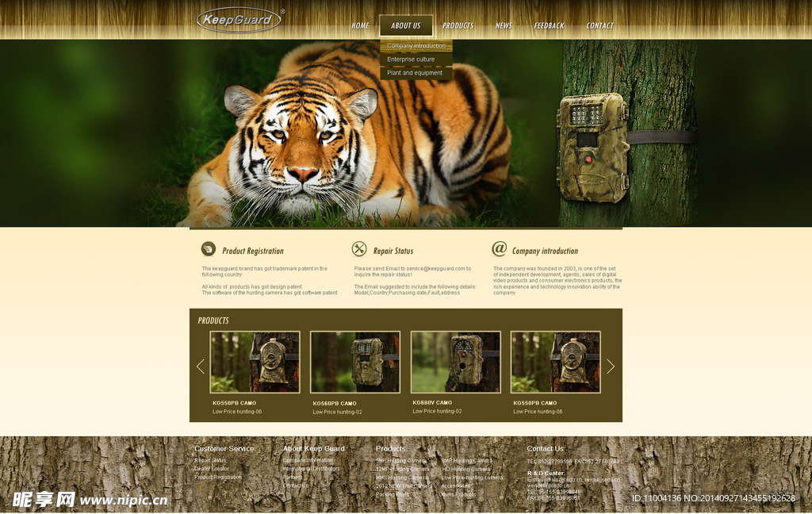The image size is (812, 514).
Task: Click the Contact Us footer heading
Action: point(545,449)
